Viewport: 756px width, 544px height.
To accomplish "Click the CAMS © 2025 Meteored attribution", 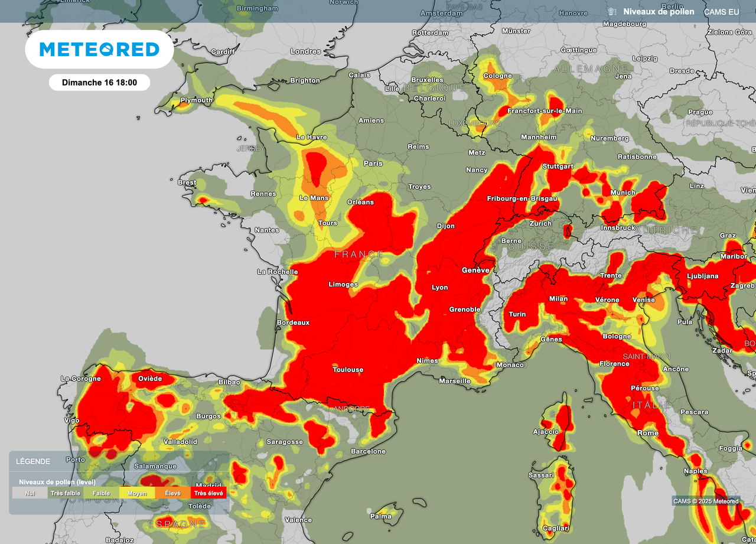I will coord(706,501).
